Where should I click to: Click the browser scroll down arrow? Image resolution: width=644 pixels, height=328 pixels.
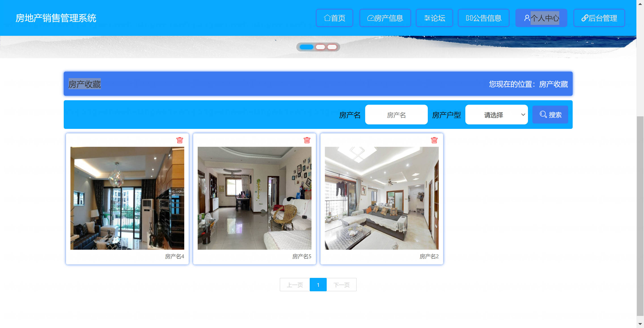pyautogui.click(x=640, y=324)
